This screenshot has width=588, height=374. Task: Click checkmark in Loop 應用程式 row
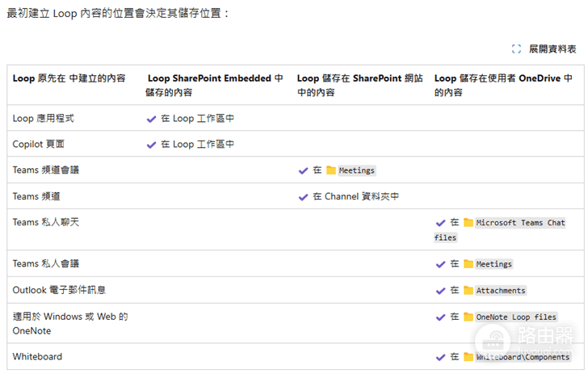(x=151, y=120)
